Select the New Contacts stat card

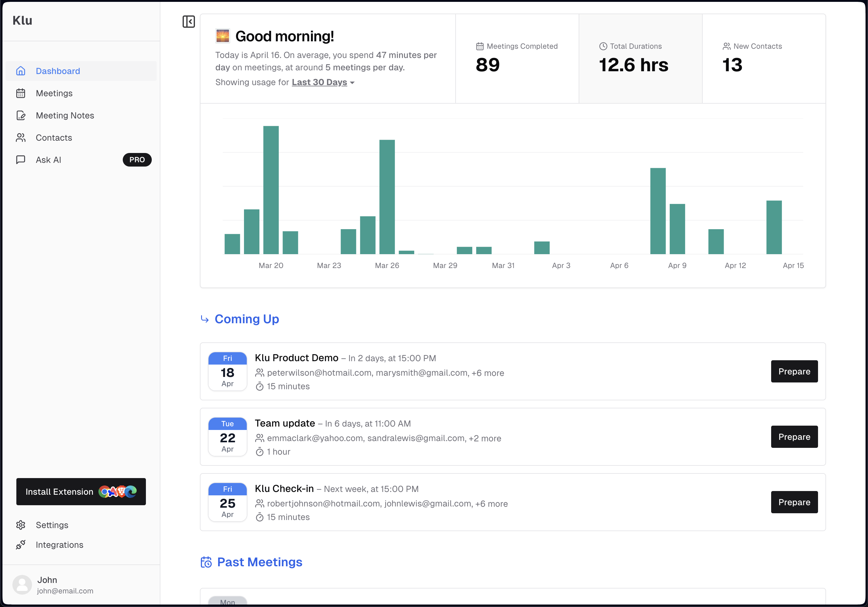tap(764, 59)
